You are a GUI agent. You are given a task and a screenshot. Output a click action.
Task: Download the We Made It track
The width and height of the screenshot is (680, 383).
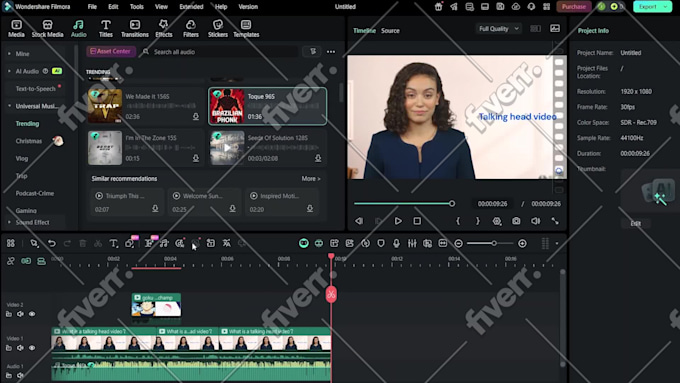pos(196,117)
